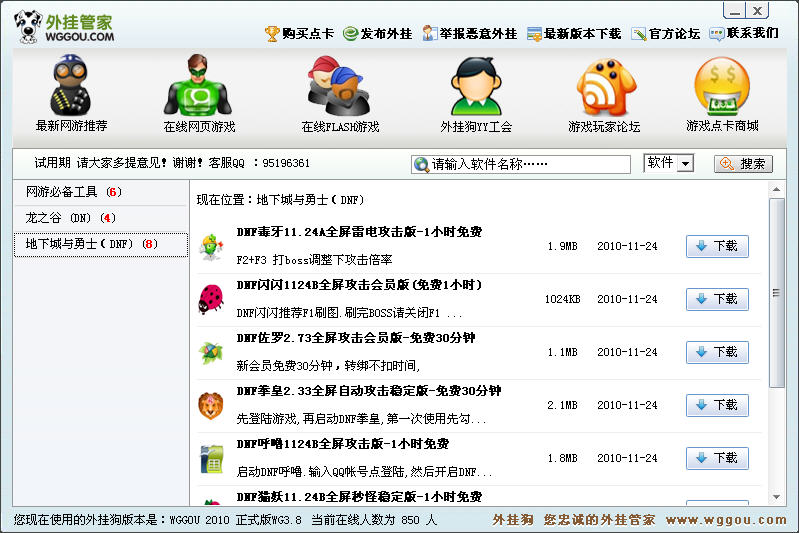Click the www.wggou.com status bar text
This screenshot has height=533, width=799.
click(726, 520)
